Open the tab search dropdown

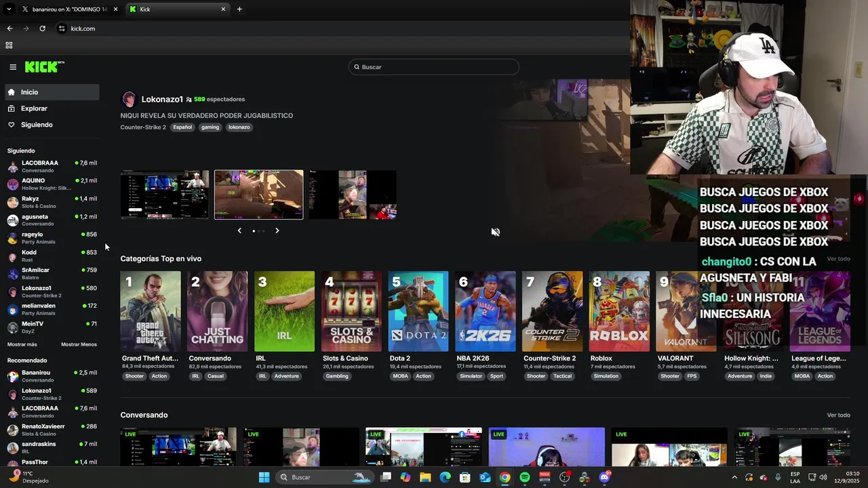pos(9,9)
